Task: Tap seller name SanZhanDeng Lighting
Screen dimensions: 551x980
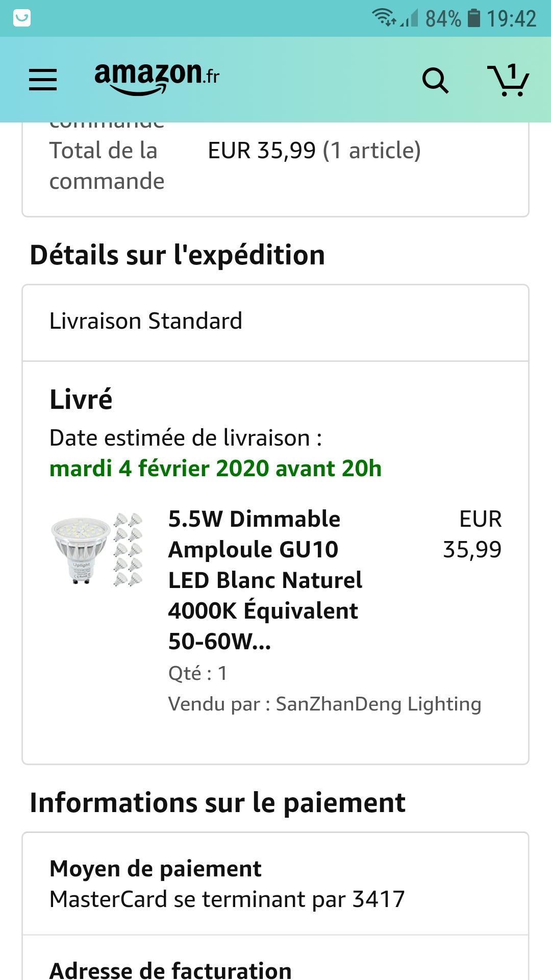Action: point(378,704)
